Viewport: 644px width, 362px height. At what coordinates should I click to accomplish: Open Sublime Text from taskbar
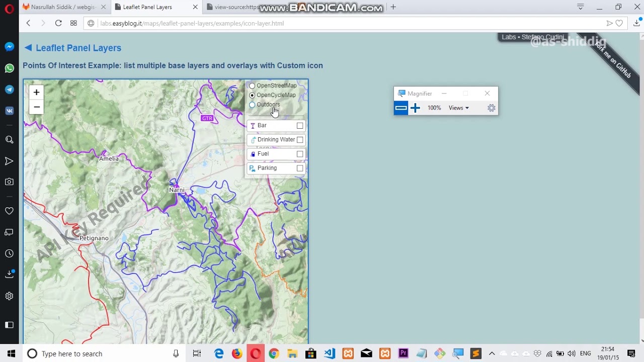click(x=476, y=353)
